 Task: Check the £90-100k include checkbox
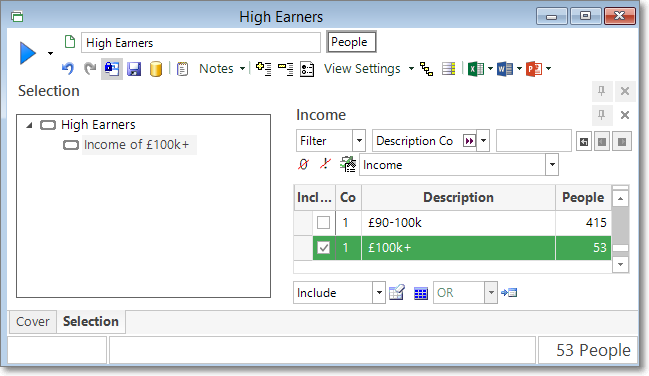tap(323, 223)
